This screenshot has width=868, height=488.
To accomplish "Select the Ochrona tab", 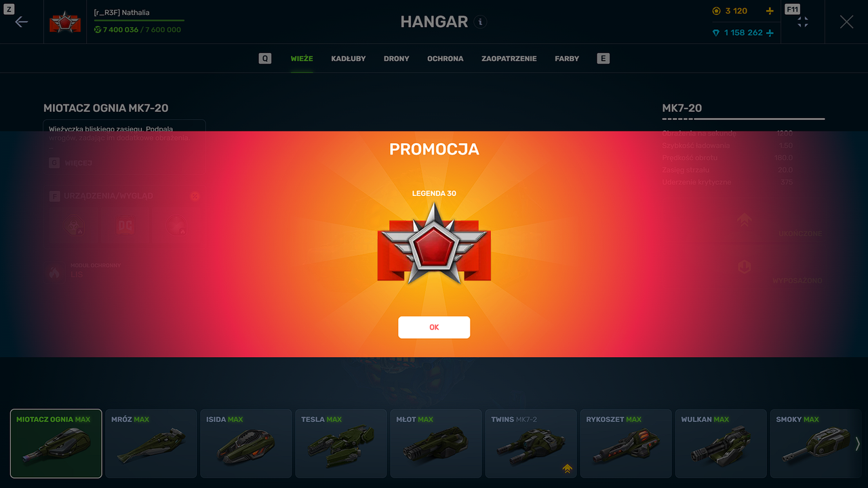I will pos(446,59).
